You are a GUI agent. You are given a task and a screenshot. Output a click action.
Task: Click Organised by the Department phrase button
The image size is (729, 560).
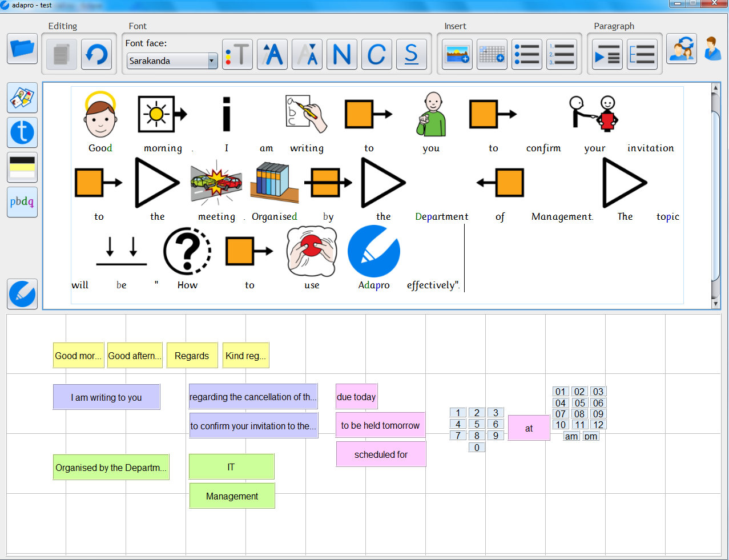point(111,468)
